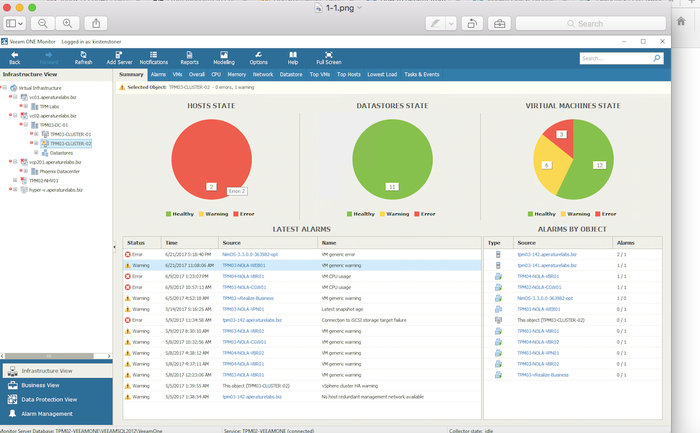700x433 pixels.
Task: Open the Reports toolbar icon
Action: [x=189, y=56]
